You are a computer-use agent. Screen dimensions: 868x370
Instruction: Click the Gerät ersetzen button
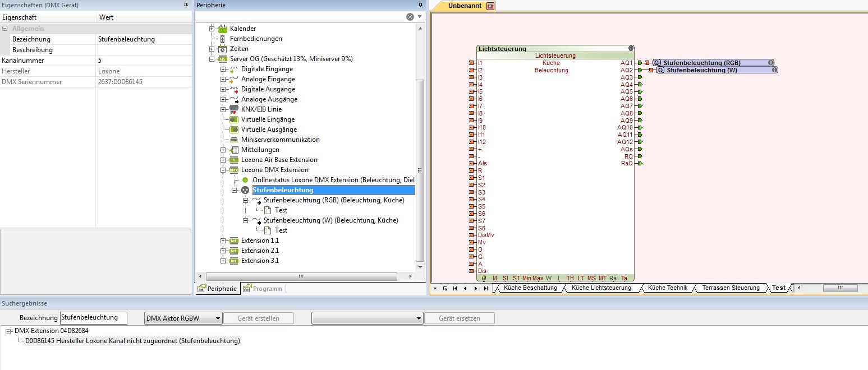click(459, 318)
